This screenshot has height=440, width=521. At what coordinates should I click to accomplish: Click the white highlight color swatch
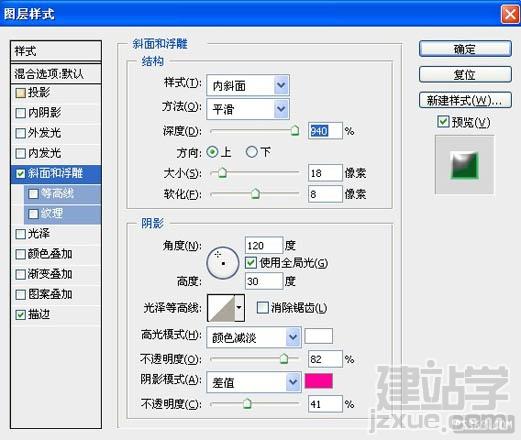coord(319,336)
